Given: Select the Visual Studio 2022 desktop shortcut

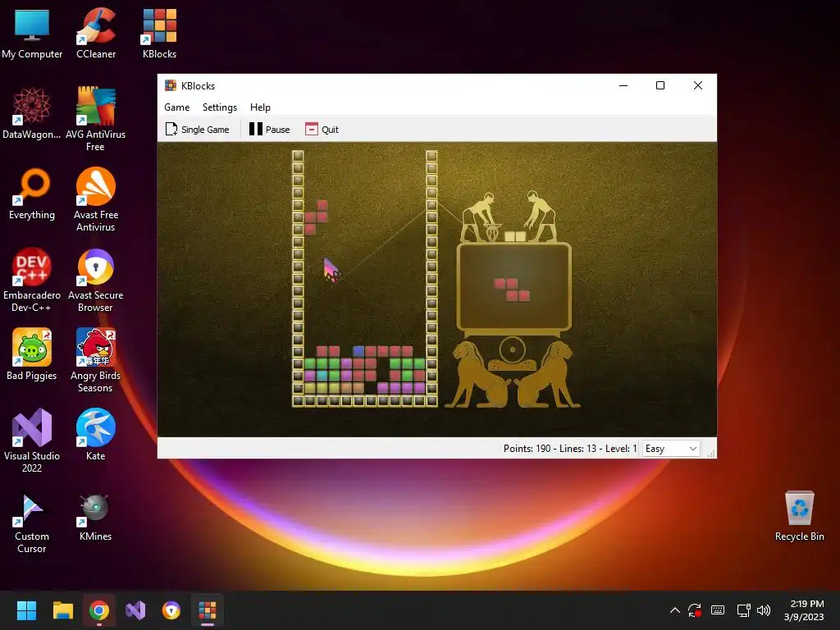Looking at the screenshot, I should tap(32, 441).
